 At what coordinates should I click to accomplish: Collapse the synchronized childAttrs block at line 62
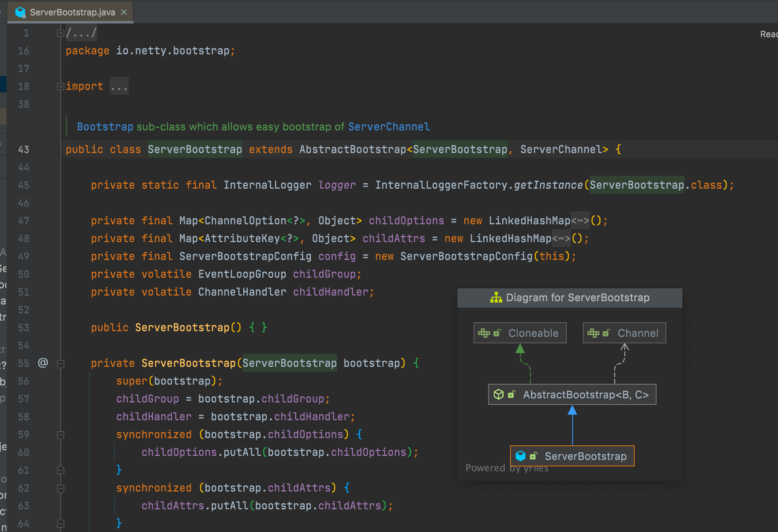(61, 488)
